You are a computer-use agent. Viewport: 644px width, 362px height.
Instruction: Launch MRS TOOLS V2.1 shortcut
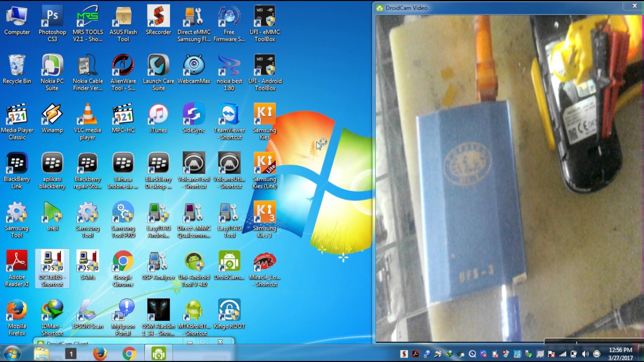tap(88, 24)
